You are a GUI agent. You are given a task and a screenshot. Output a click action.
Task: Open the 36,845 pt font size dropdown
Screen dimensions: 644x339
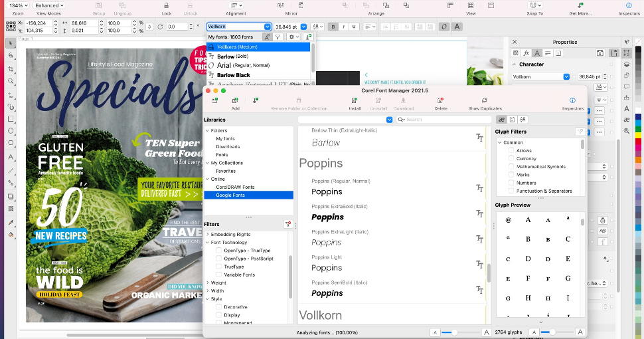pos(303,27)
